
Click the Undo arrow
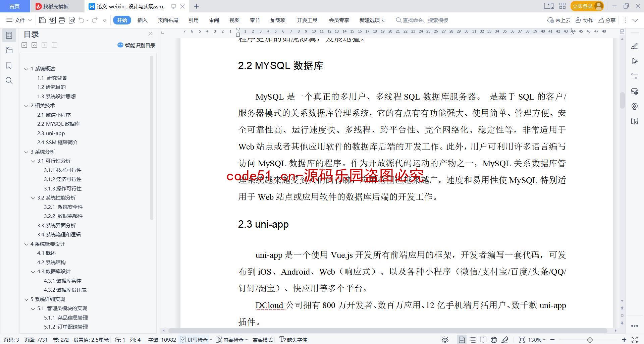coord(81,20)
